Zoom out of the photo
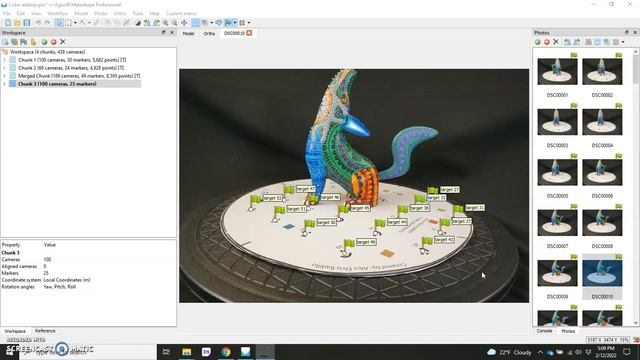 (x=175, y=23)
